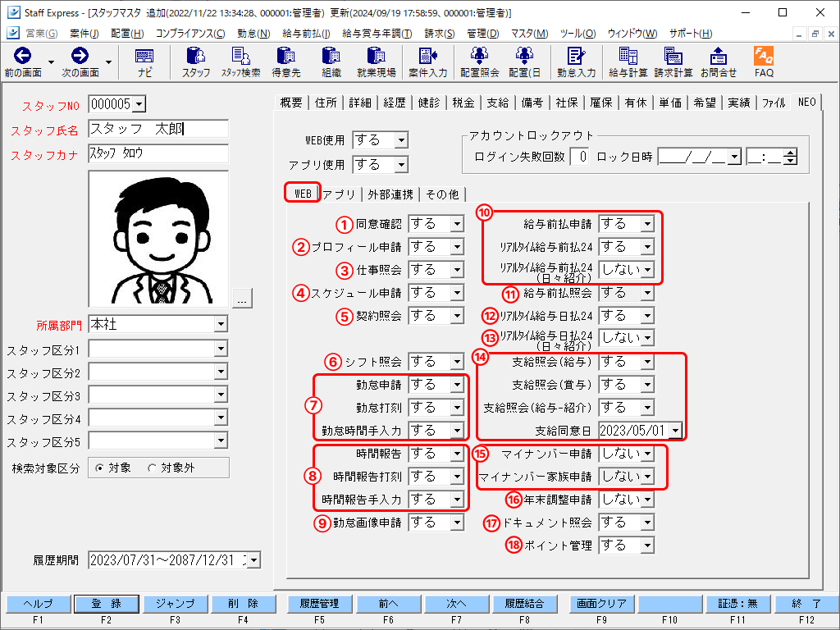Click the お問合せ toolbar icon

(719, 62)
